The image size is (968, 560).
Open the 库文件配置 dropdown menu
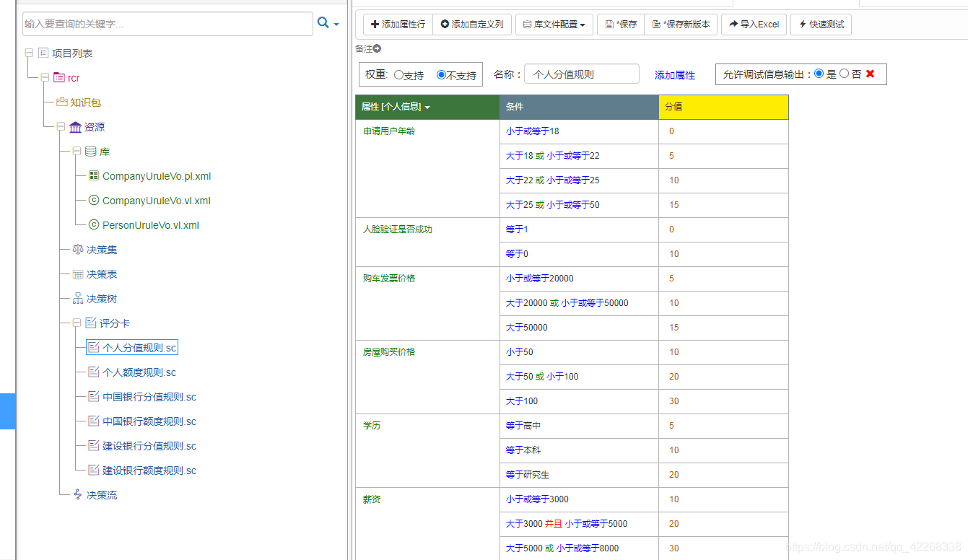coord(554,25)
